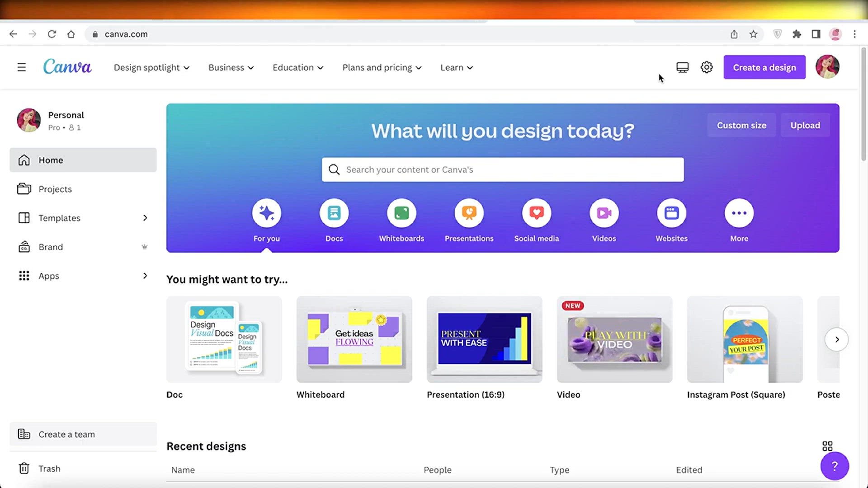Click Create a team in the sidebar
Image resolution: width=868 pixels, height=488 pixels.
83,434
